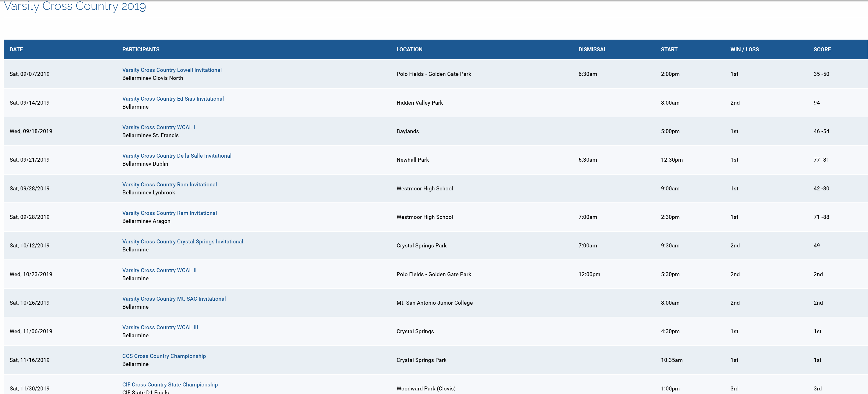The width and height of the screenshot is (868, 394).
Task: Click Hidden Valley Park location
Action: [419, 103]
